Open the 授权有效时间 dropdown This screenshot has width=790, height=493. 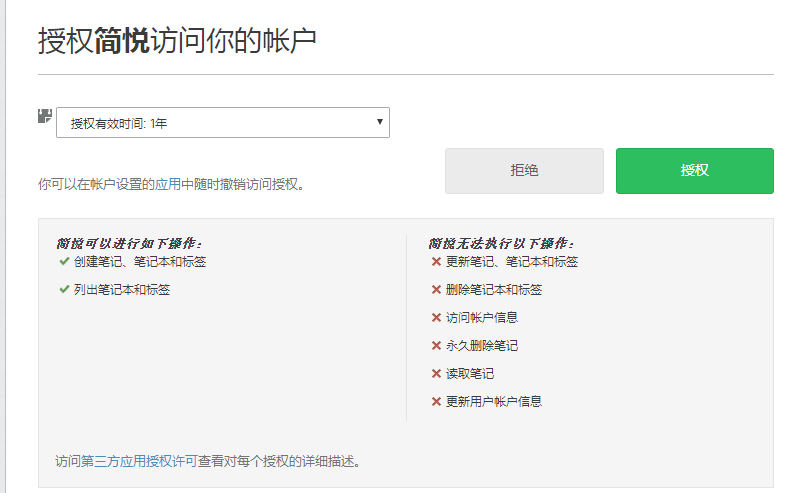[223, 122]
